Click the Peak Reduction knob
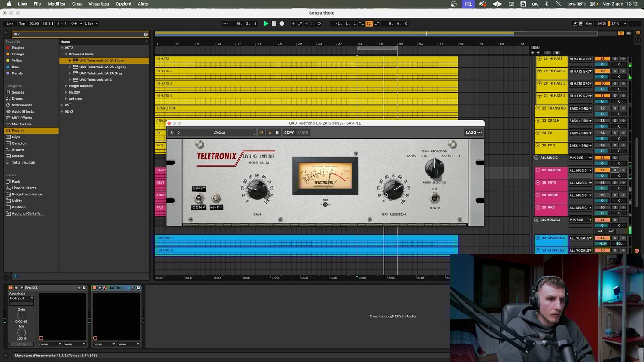644x362 pixels. [393, 189]
